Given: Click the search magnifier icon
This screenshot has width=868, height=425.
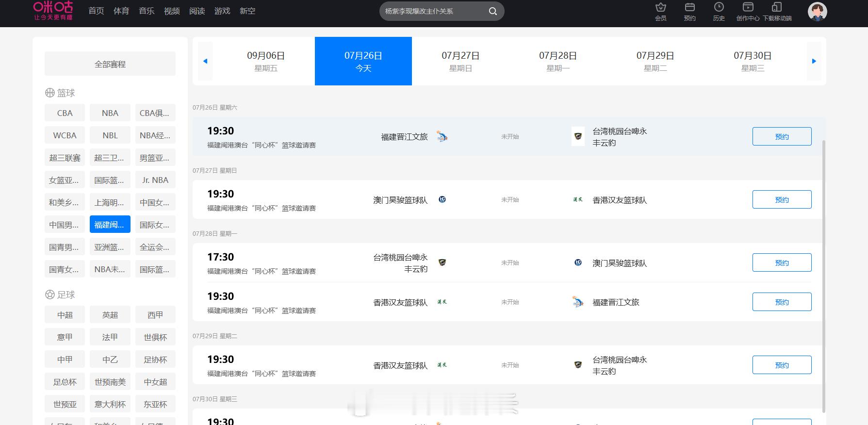Looking at the screenshot, I should pos(492,11).
